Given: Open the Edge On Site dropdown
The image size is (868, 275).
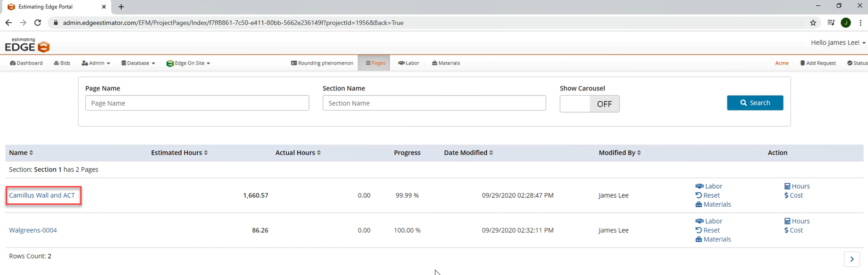Looking at the screenshot, I should [188, 63].
